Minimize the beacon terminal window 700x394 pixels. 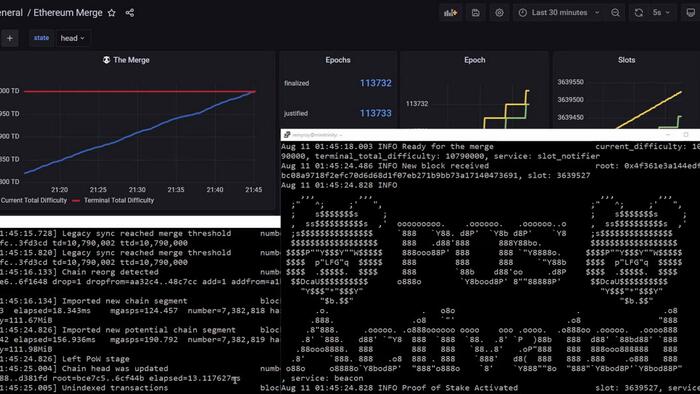point(668,135)
